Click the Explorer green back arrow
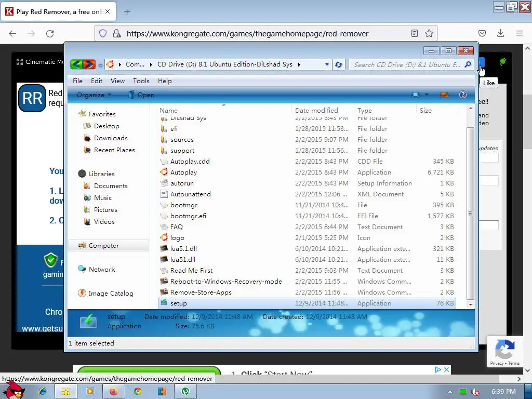 click(x=77, y=64)
